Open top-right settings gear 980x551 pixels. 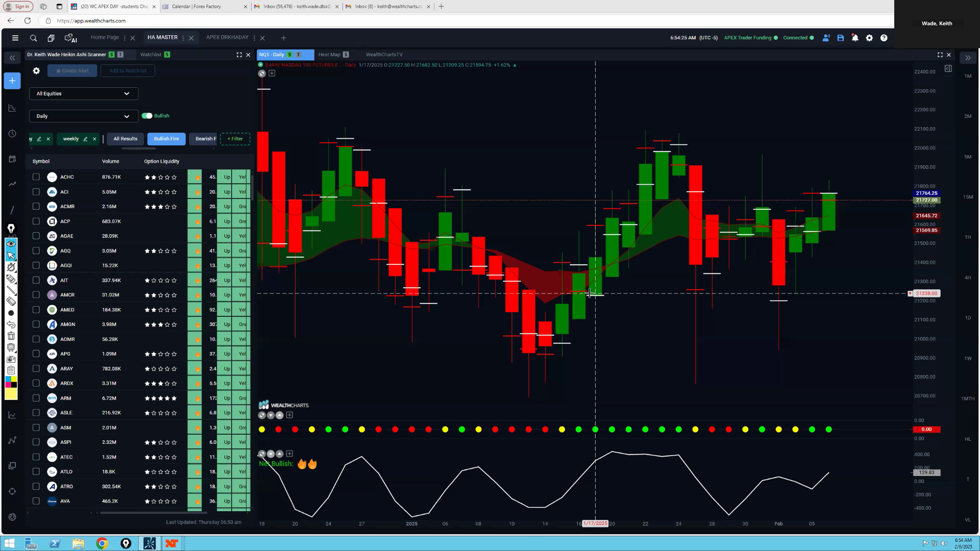(x=869, y=38)
